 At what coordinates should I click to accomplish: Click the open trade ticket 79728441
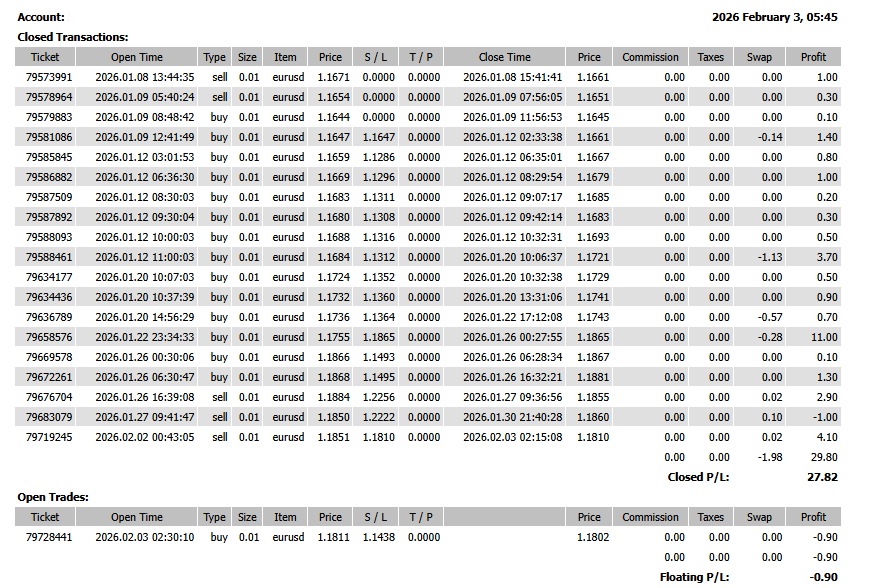pyautogui.click(x=49, y=537)
